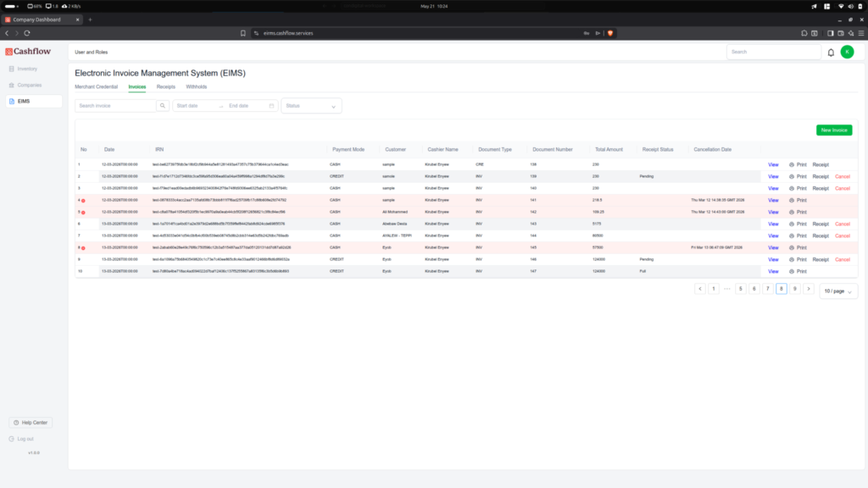
Task: Go back using the browser back arrow
Action: click(7, 33)
